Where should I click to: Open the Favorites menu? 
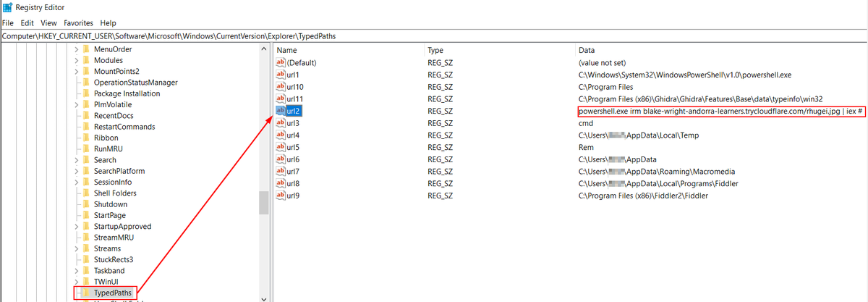(78, 23)
